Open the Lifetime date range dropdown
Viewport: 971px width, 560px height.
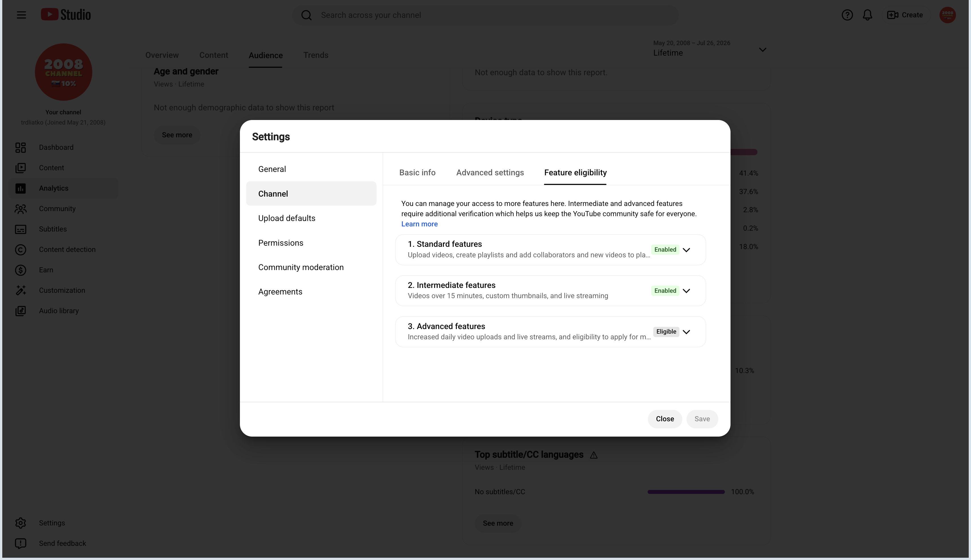pyautogui.click(x=710, y=49)
